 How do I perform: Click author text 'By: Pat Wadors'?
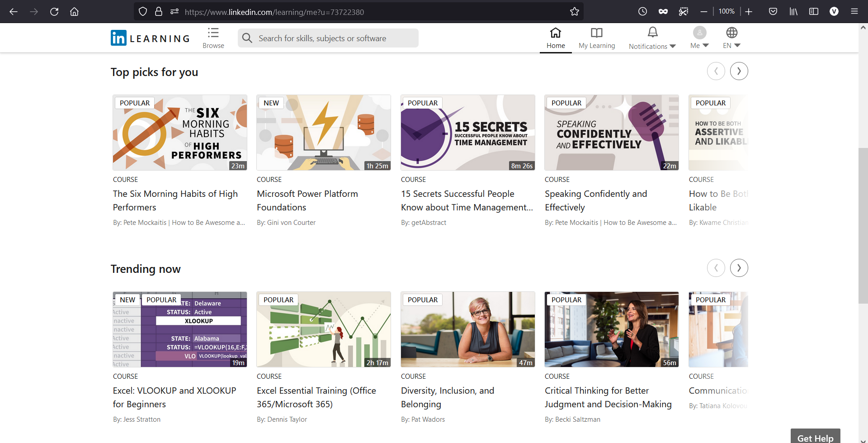click(423, 419)
